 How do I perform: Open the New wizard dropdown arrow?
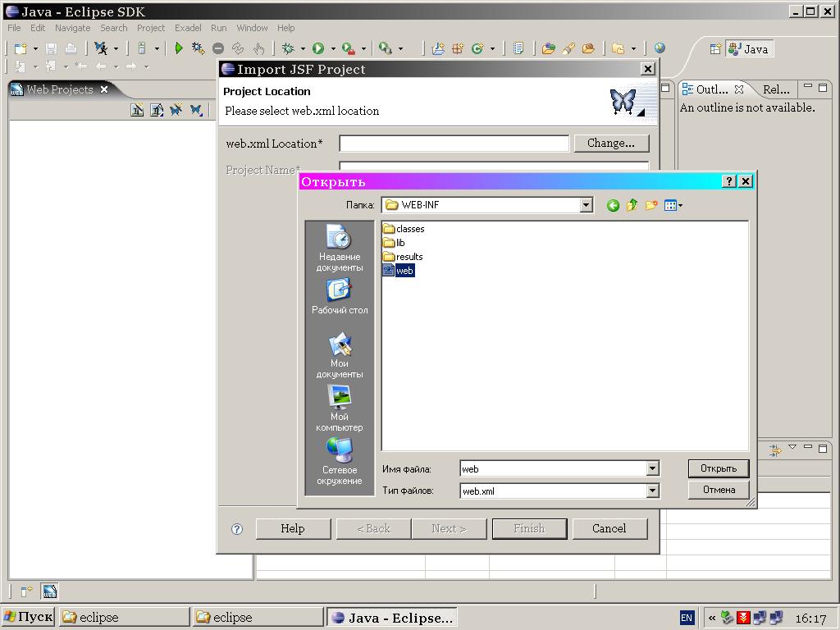tap(35, 48)
